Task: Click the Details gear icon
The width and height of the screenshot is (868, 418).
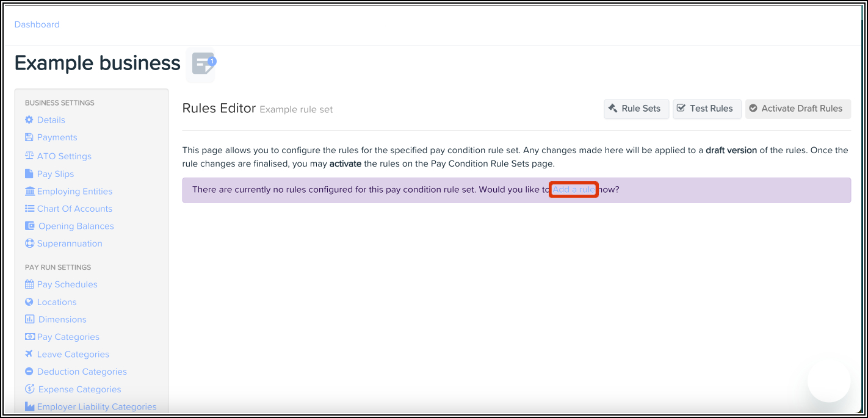Action: point(29,120)
